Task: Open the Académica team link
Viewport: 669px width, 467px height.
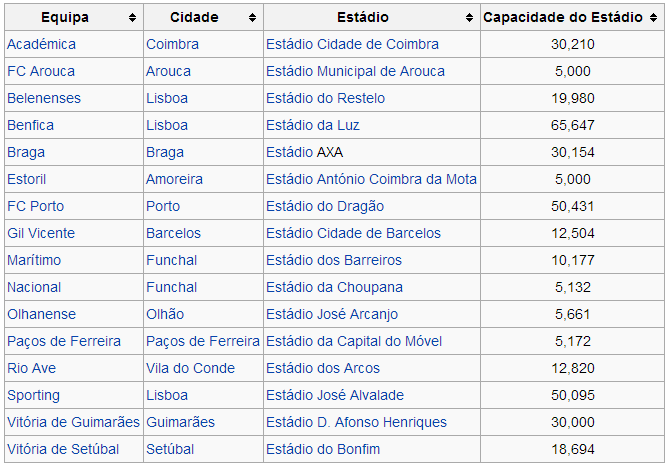Action: click(x=41, y=44)
